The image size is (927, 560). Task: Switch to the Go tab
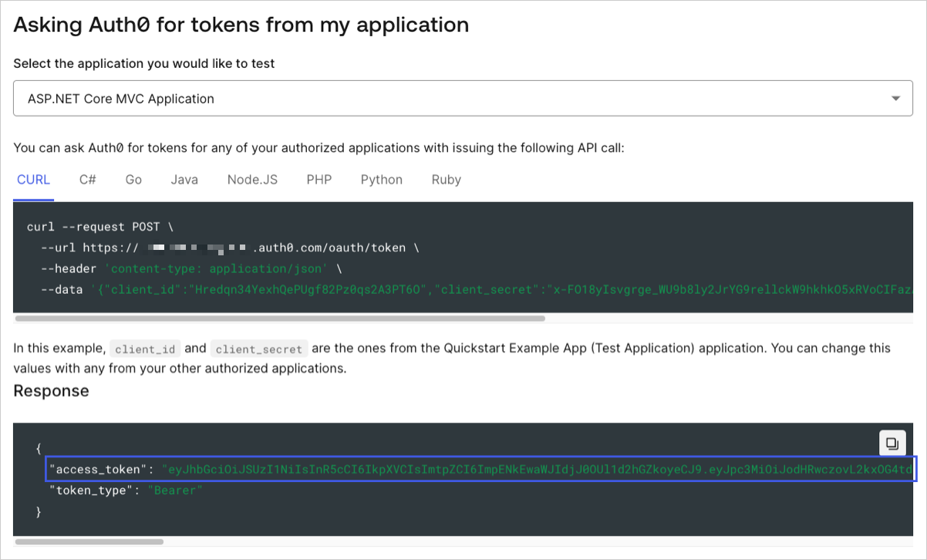click(133, 180)
